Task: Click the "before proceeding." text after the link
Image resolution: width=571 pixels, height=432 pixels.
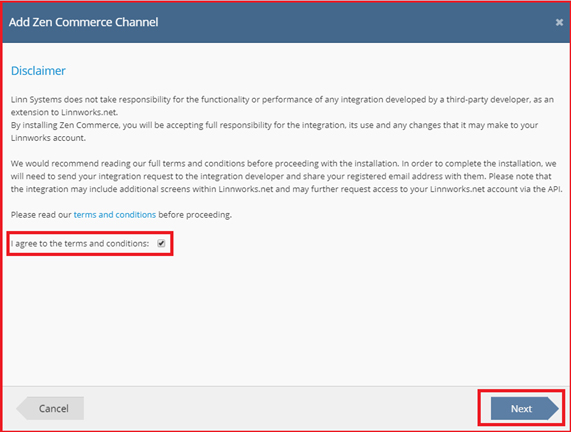Action: click(195, 215)
